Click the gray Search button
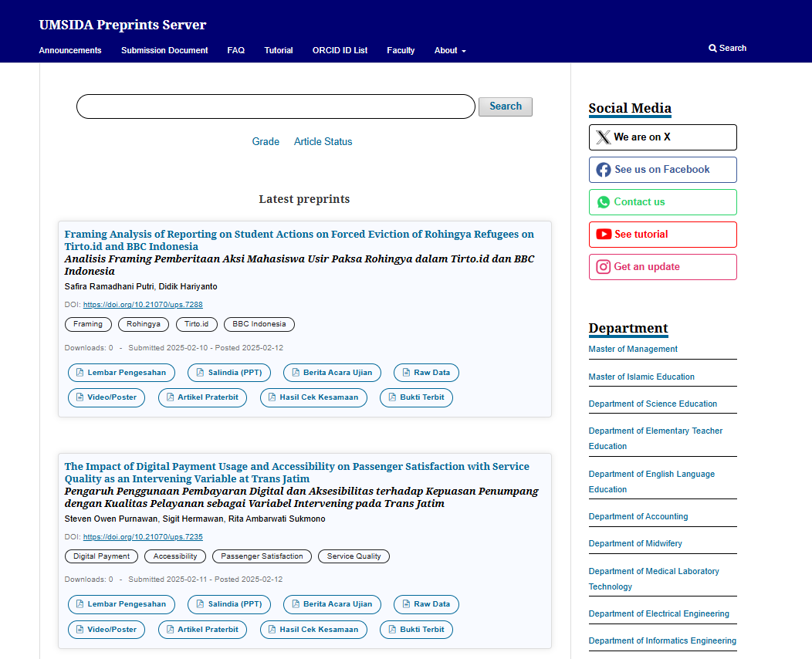 506,106
